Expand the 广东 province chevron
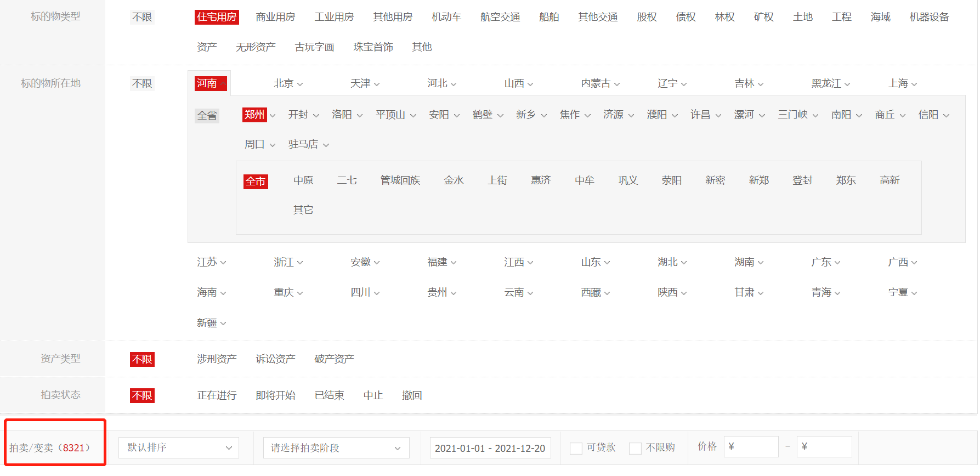Screen dimensions: 980x476 point(837,263)
